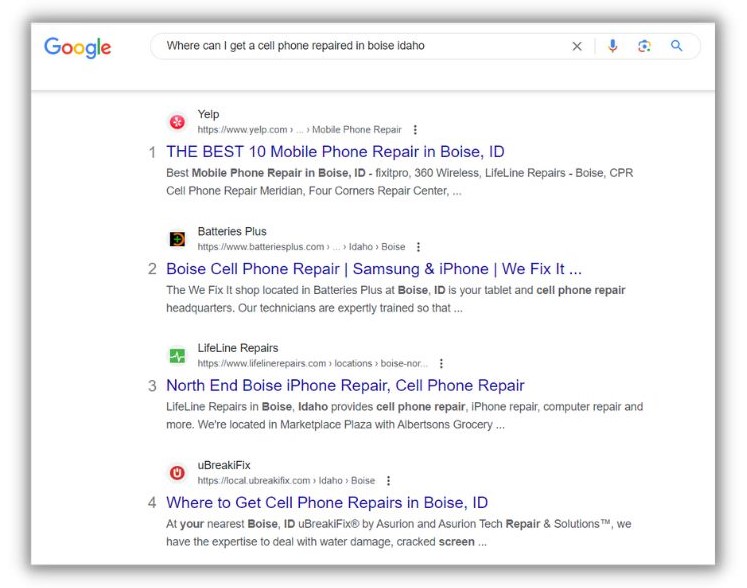
Task: Open Where to Get Cell Phone Repairs link
Action: (x=327, y=503)
